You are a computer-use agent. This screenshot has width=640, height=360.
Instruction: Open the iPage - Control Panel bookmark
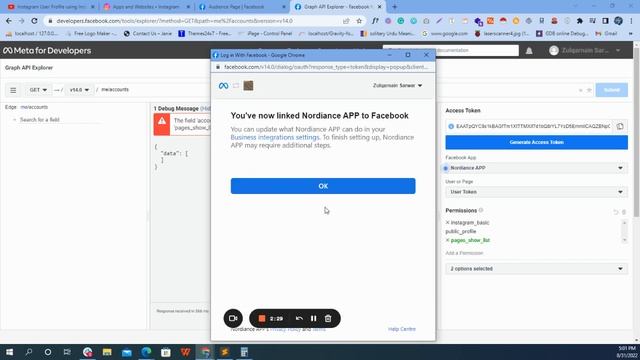[x=265, y=33]
